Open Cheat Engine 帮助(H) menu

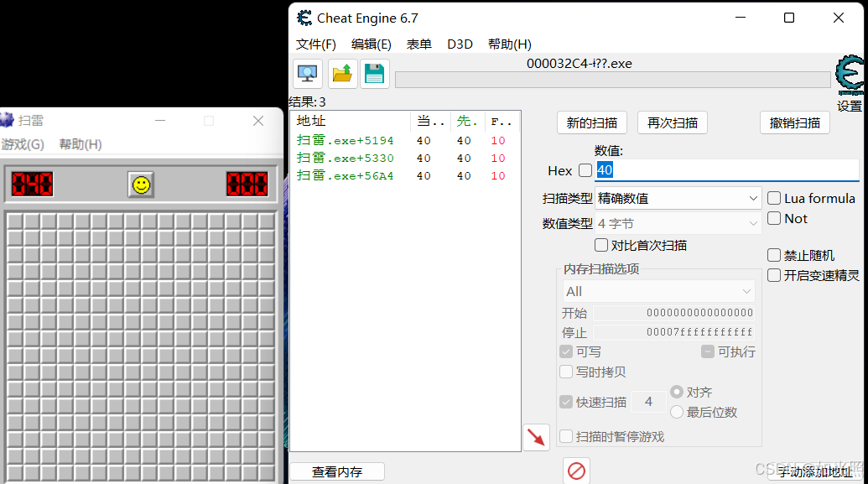510,44
